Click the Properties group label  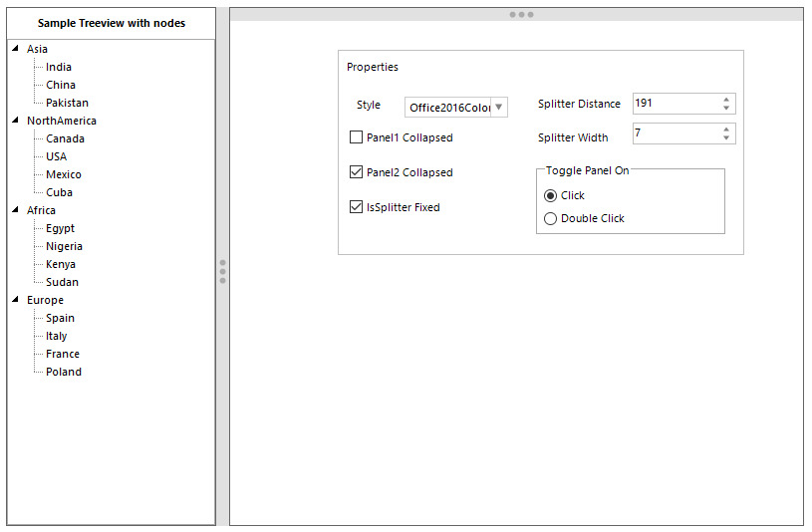(x=373, y=67)
